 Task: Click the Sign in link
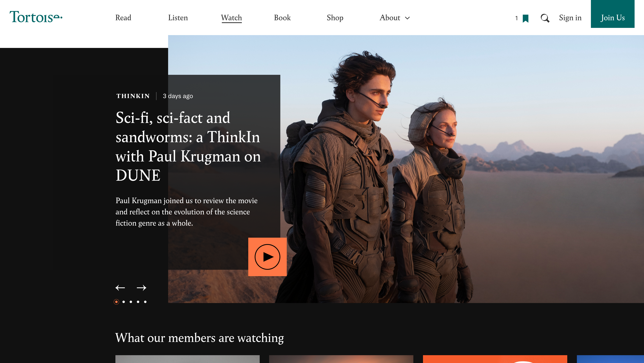pos(570,18)
